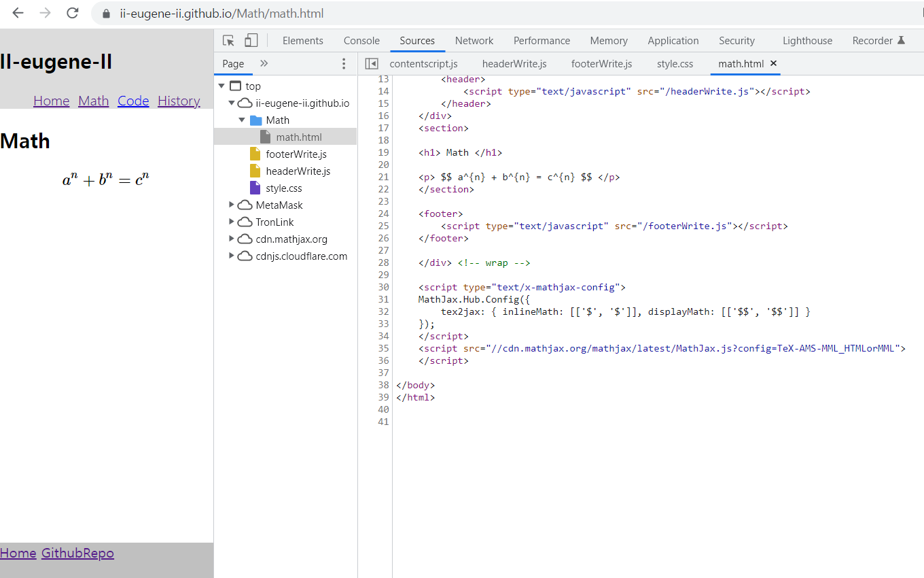Click the ll-eugene-ll page heading
The width and height of the screenshot is (924, 578).
click(x=56, y=62)
